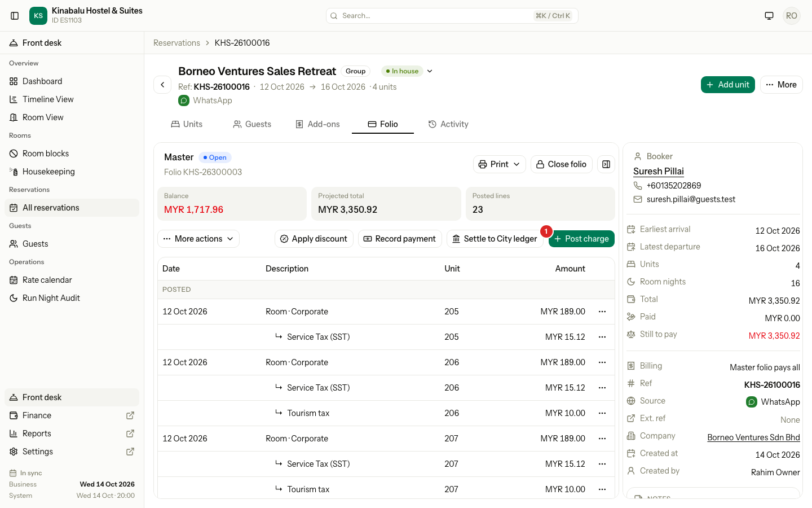This screenshot has height=508, width=812.
Task: Open Run Night Audit
Action: point(72,298)
